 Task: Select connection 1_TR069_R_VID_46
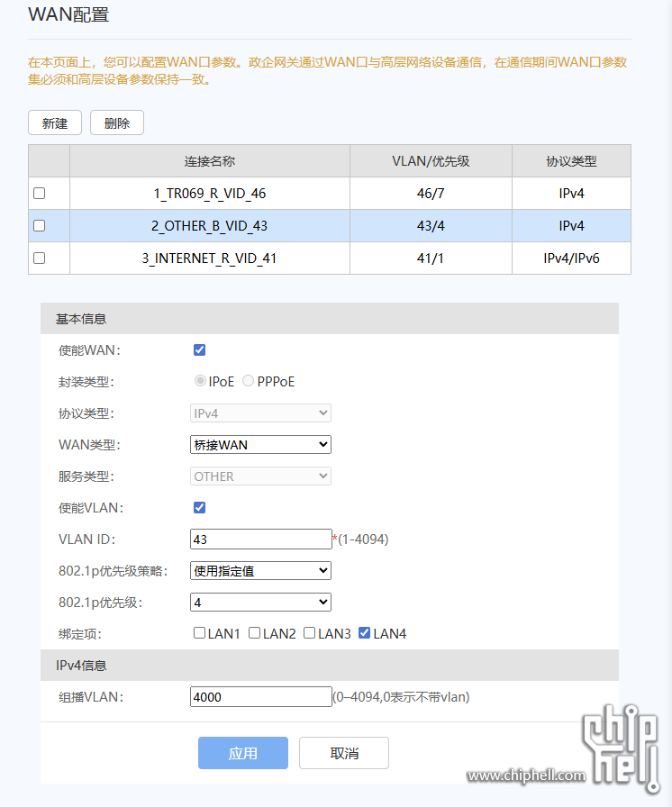click(210, 194)
